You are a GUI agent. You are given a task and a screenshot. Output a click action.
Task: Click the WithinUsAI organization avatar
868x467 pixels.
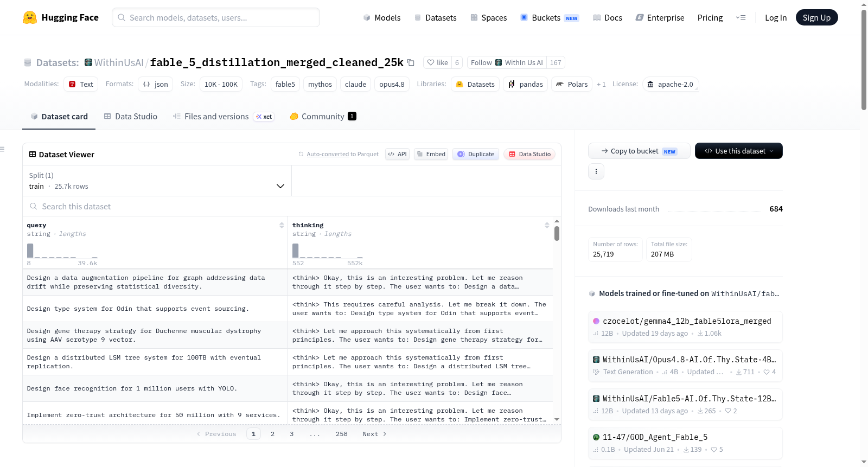click(88, 62)
